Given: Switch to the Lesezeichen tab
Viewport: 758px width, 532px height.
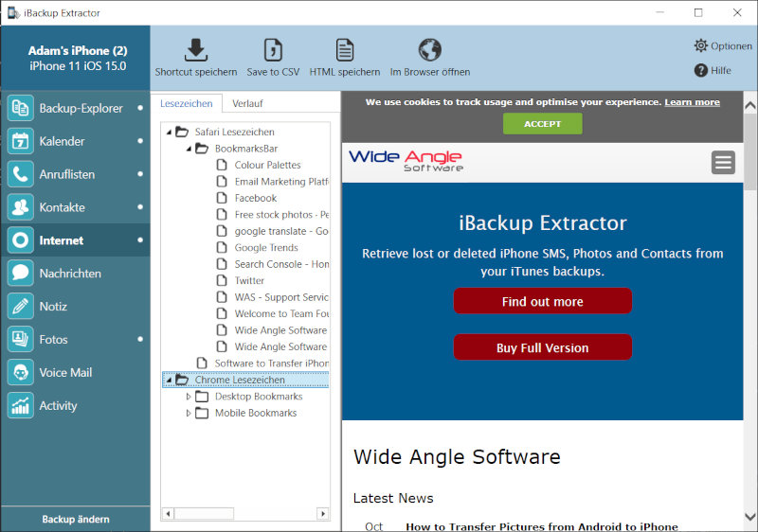Looking at the screenshot, I should (x=186, y=103).
